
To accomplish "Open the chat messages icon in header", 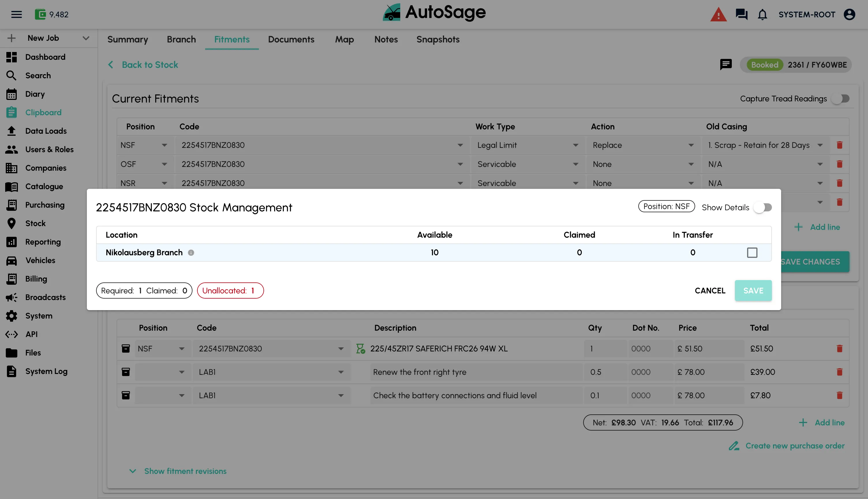I will pos(742,14).
